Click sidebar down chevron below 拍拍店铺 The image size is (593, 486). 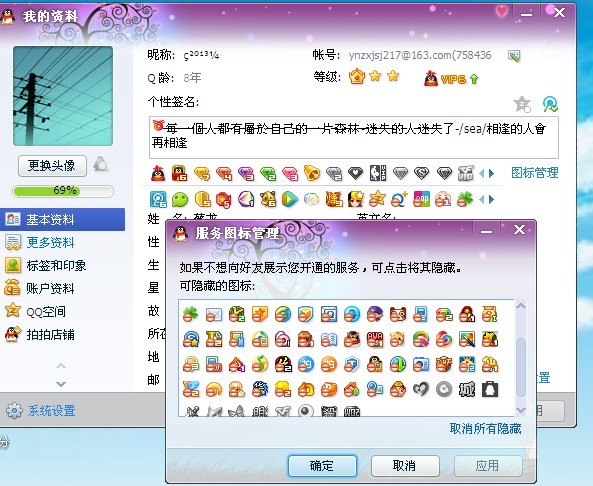tap(61, 384)
